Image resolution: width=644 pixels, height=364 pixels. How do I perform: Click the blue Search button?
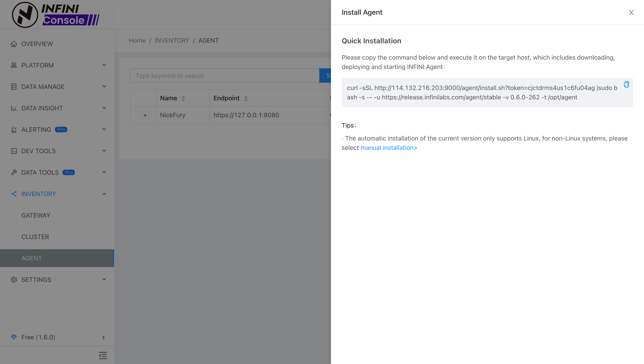(325, 75)
